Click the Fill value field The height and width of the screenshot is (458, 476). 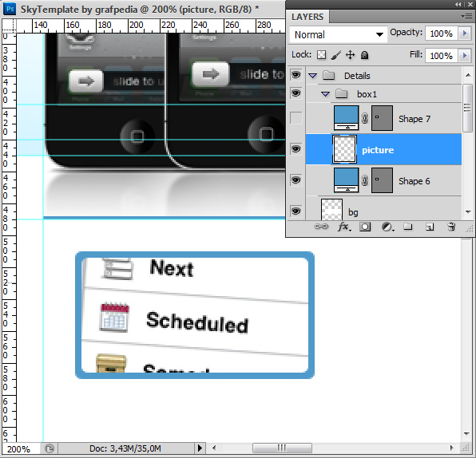coord(442,56)
